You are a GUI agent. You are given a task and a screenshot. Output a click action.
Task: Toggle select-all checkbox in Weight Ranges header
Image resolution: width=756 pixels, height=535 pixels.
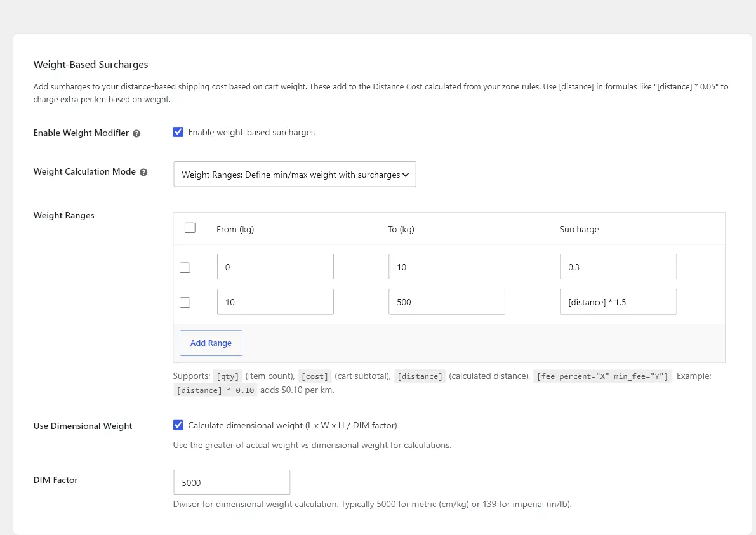point(190,228)
